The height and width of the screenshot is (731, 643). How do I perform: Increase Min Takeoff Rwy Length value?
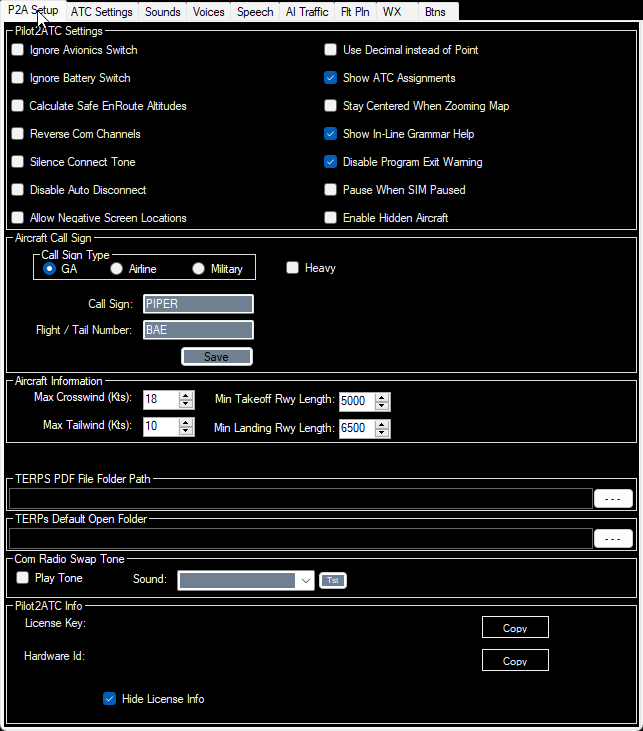(x=382, y=397)
